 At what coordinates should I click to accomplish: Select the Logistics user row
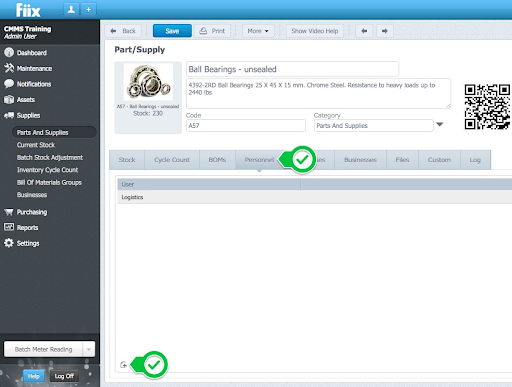315,197
